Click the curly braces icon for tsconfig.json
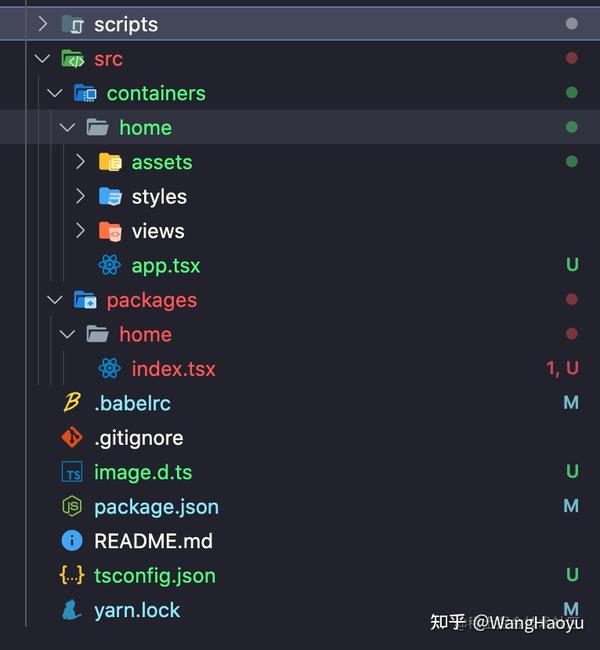Viewport: 600px width, 650px height. [72, 575]
